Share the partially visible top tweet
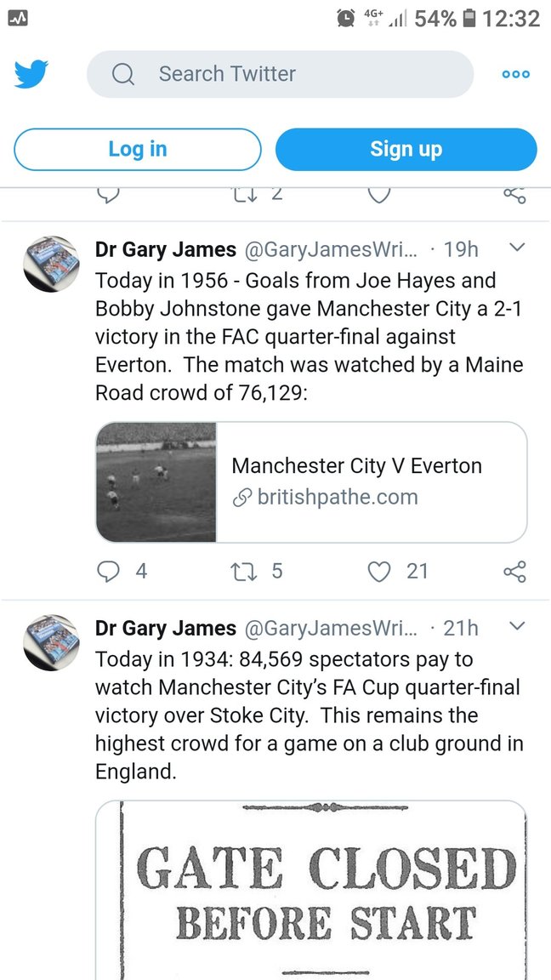The image size is (551, 980). [x=514, y=195]
